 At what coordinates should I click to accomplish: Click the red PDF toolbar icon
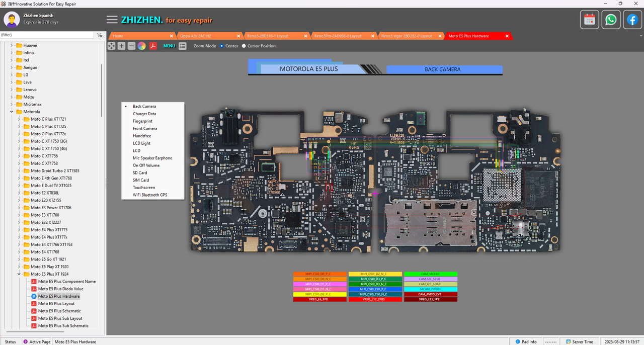tap(153, 46)
